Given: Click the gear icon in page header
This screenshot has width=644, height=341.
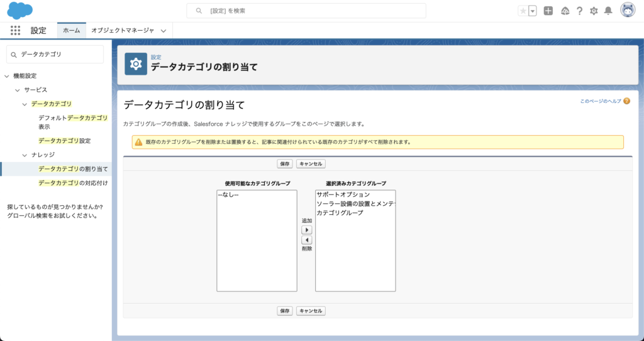Looking at the screenshot, I should point(136,63).
